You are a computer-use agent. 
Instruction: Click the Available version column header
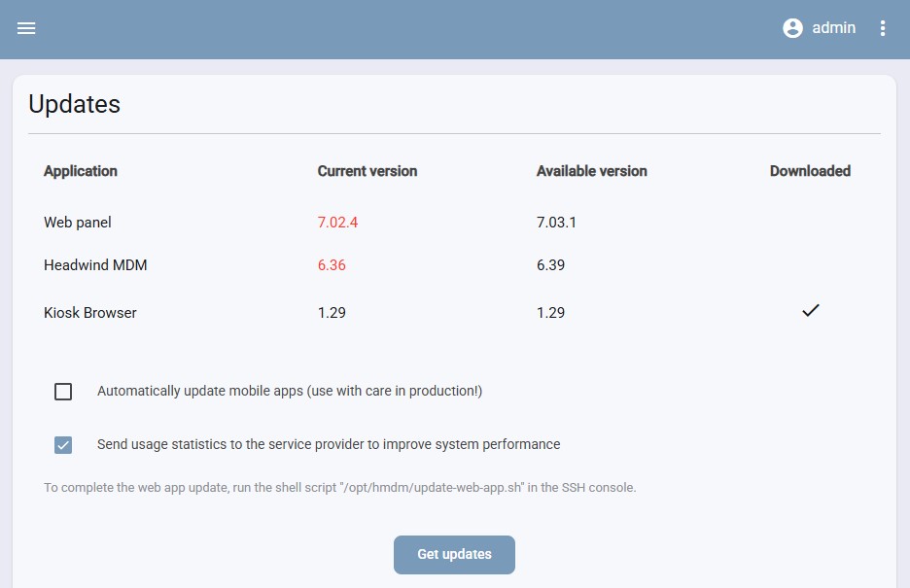(592, 171)
